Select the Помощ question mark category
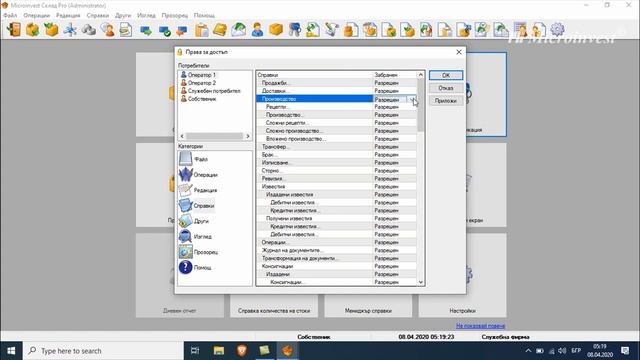The image size is (640, 360). [x=185, y=267]
